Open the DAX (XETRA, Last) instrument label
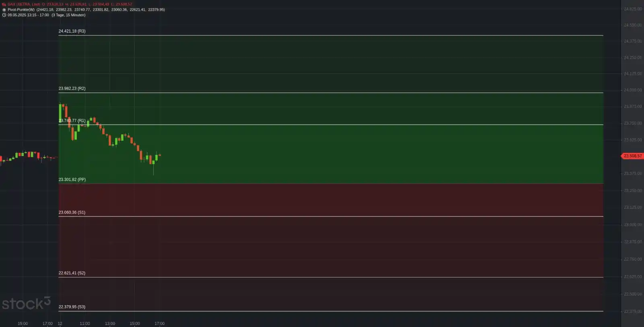The height and width of the screenshot is (327, 644). (24, 4)
